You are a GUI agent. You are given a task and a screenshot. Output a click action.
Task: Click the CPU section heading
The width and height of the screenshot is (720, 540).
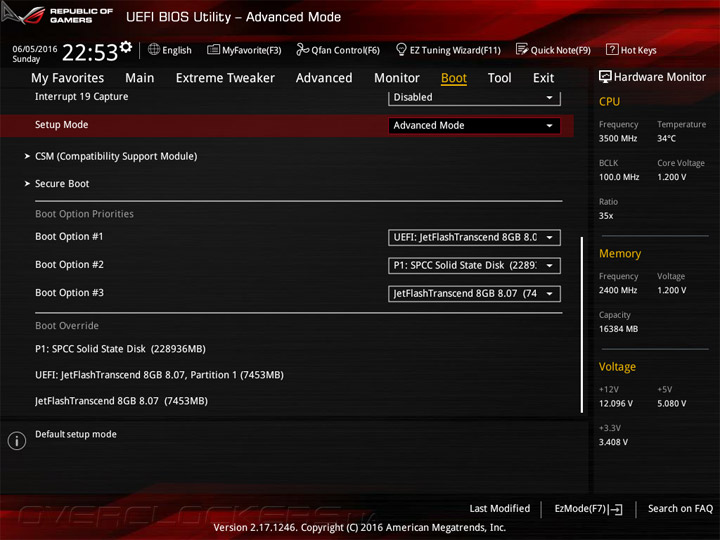click(x=609, y=101)
